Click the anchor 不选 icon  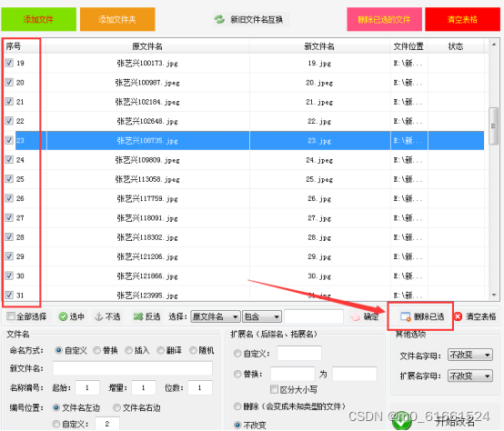coord(98,316)
